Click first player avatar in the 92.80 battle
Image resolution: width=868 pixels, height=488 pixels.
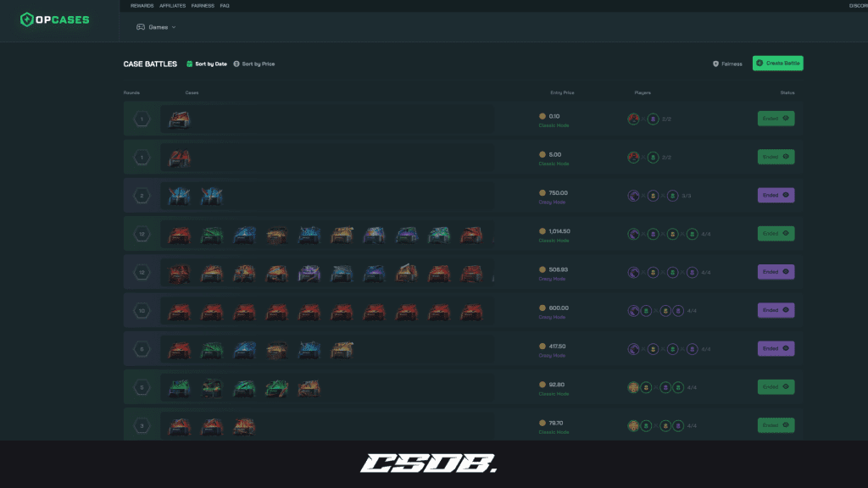[x=632, y=387]
